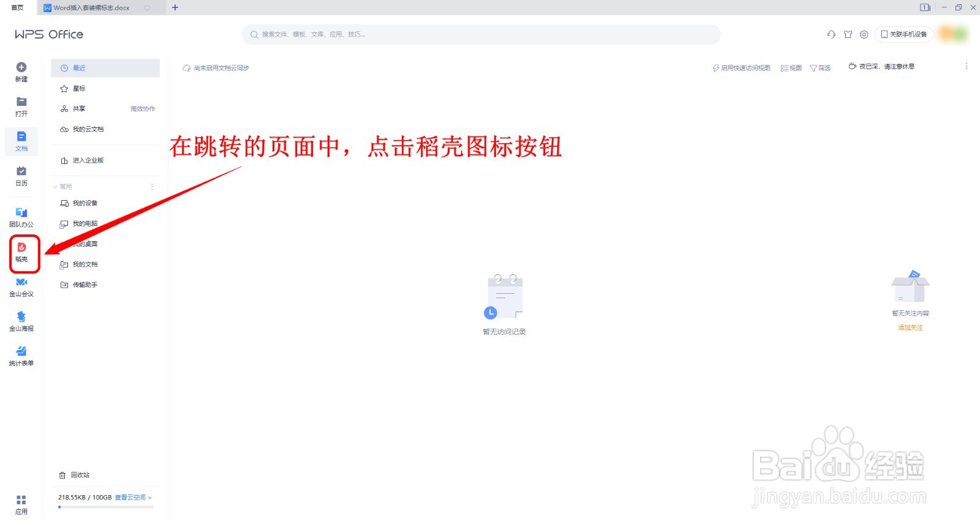Click the WPS Office logo
The width and height of the screenshot is (980, 530).
pyautogui.click(x=49, y=34)
